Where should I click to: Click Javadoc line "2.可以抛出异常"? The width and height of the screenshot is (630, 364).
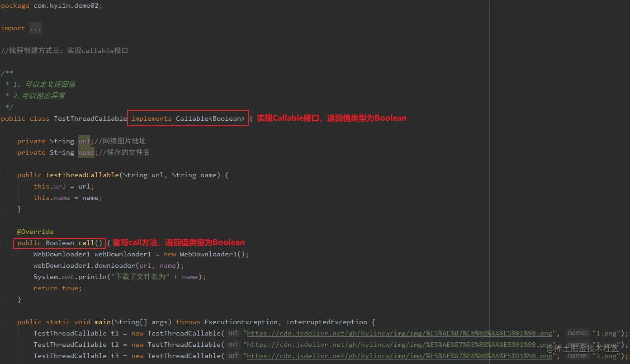pyautogui.click(x=39, y=96)
